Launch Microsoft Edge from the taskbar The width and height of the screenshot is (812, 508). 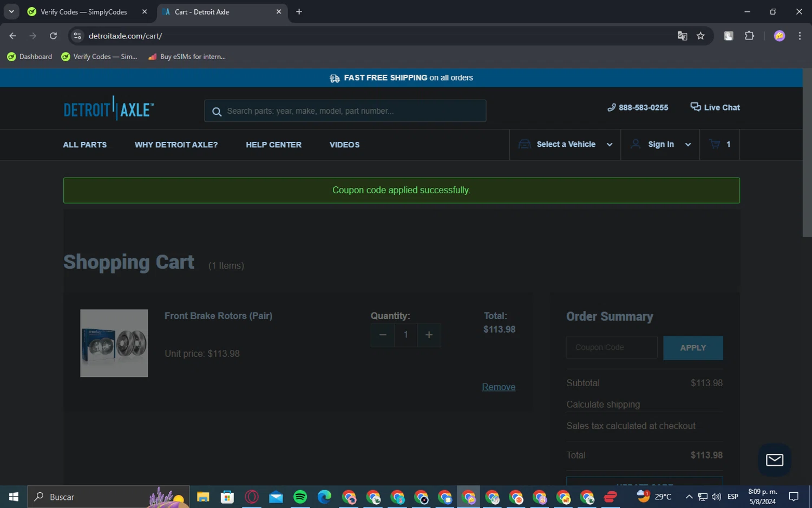(x=324, y=497)
